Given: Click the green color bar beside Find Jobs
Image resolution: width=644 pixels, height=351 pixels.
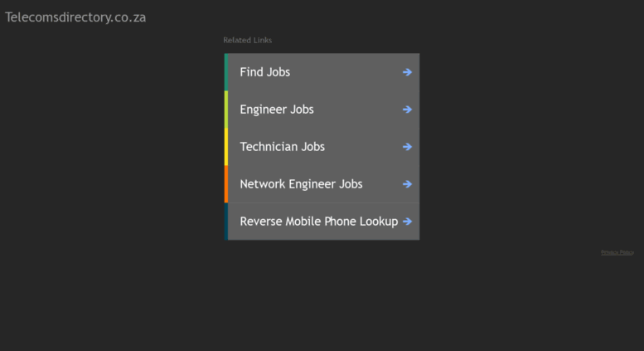Looking at the screenshot, I should pyautogui.click(x=226, y=72).
